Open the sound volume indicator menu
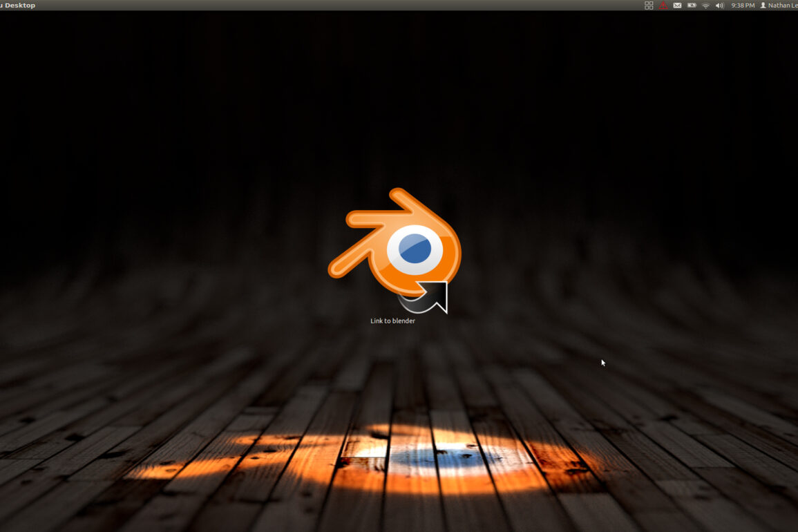 click(x=720, y=6)
